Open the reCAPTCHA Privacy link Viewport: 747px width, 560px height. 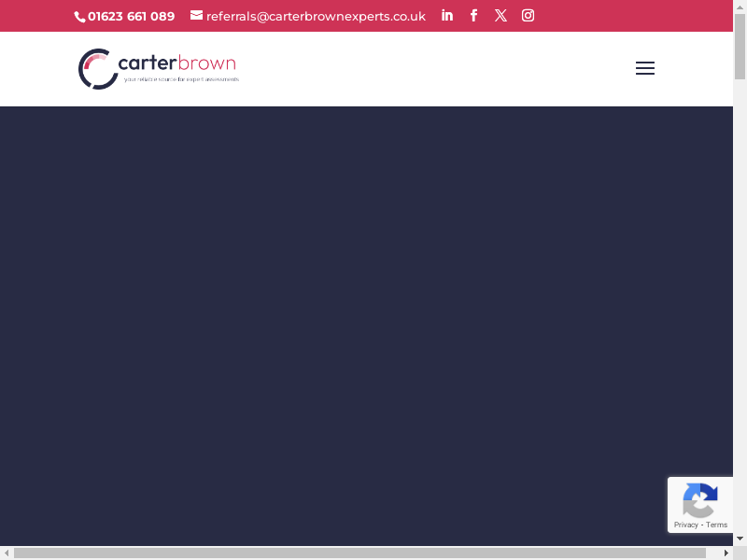pos(686,525)
